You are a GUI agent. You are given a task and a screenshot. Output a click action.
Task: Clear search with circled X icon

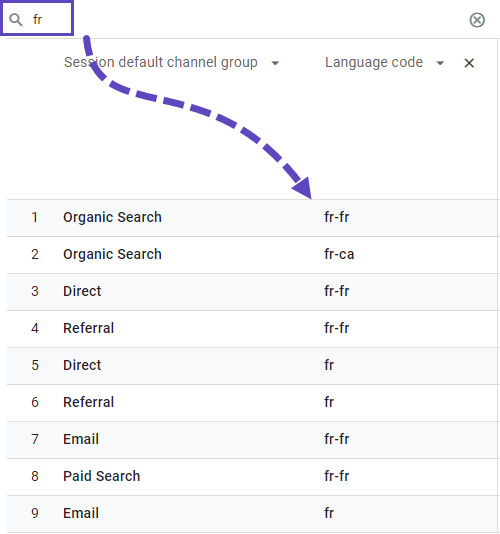point(477,20)
